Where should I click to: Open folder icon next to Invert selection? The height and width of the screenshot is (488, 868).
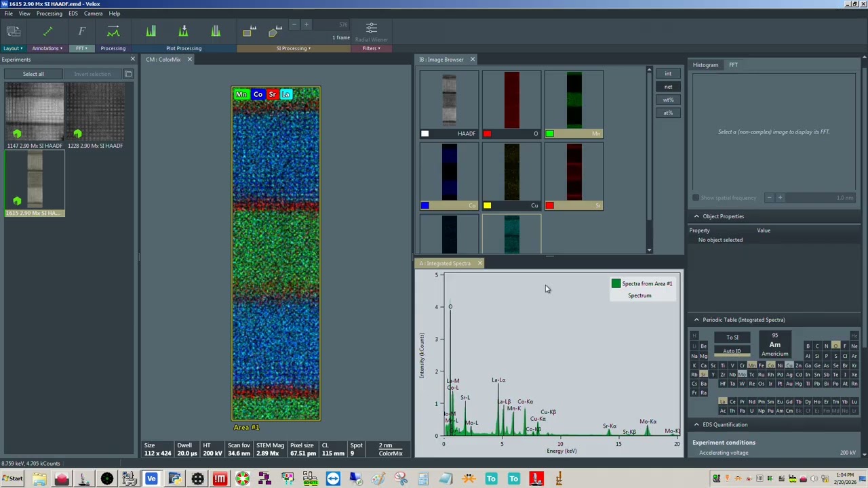coord(128,74)
